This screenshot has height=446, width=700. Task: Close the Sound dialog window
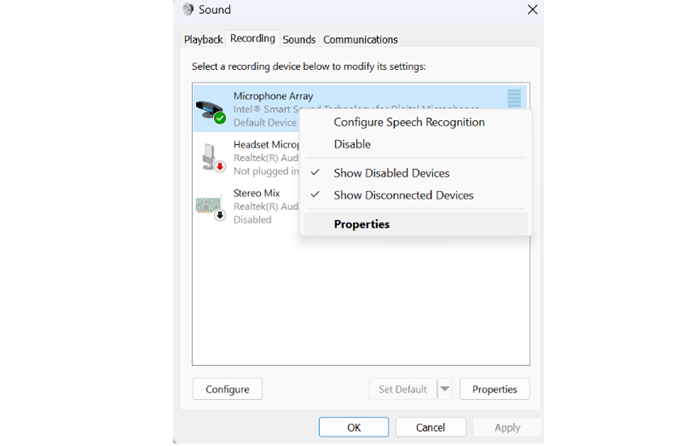[532, 10]
